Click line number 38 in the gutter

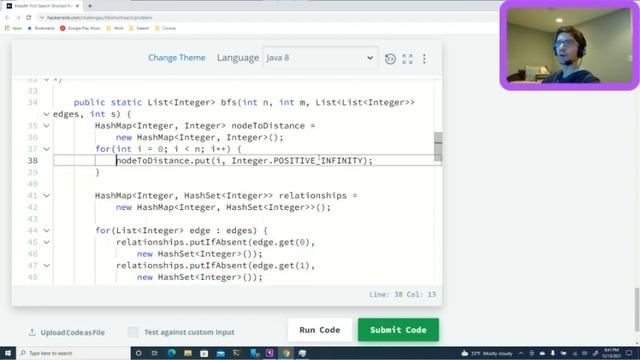pos(33,161)
